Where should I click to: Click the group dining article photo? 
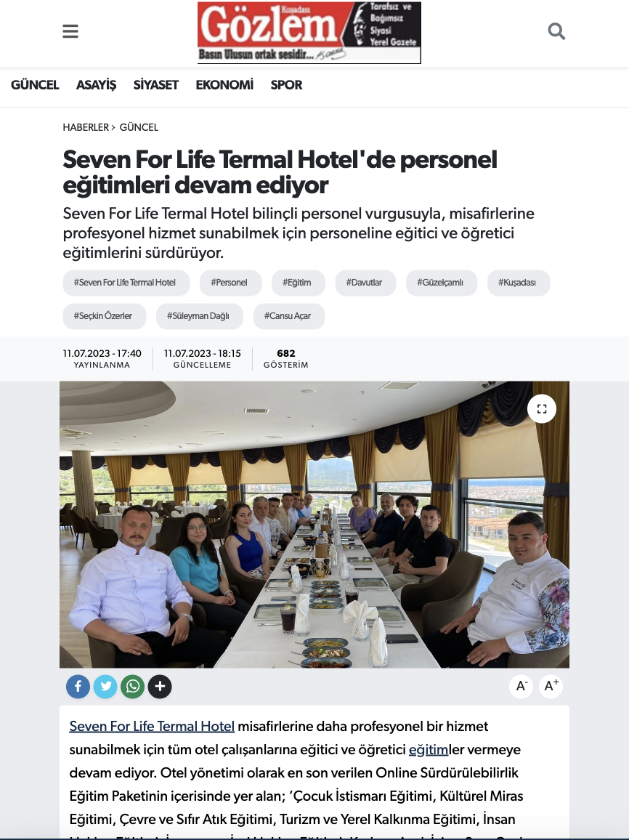point(314,525)
